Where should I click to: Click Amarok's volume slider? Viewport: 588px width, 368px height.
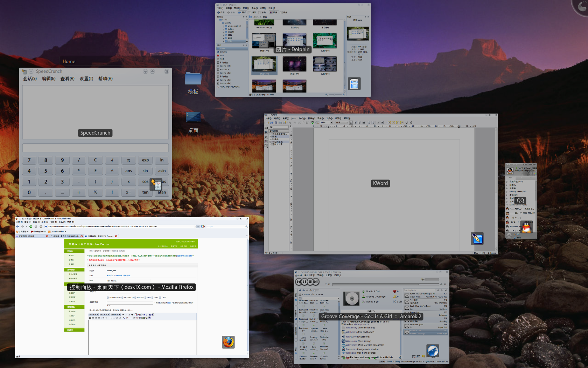pos(432,279)
